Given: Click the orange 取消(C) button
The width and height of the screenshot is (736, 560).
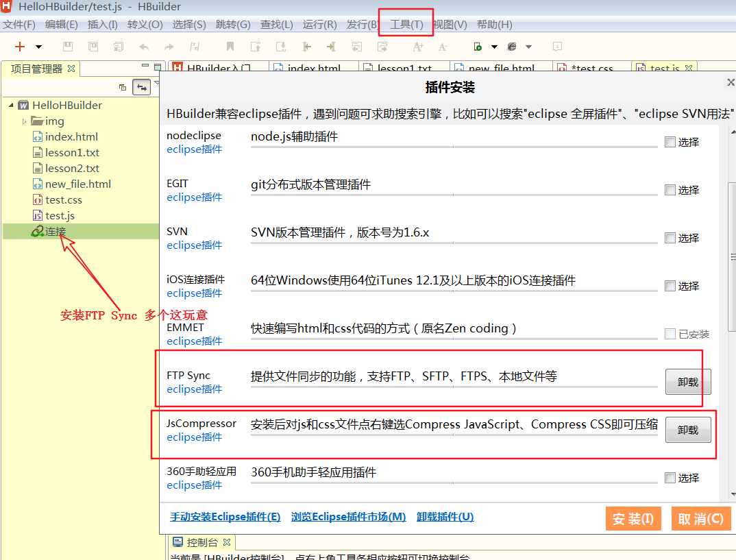Looking at the screenshot, I should [x=701, y=519].
